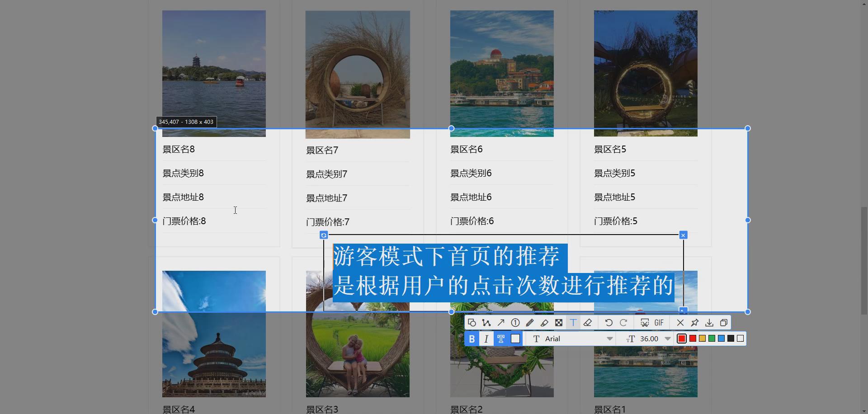The image size is (868, 414).
Task: Select the highlighter marker tool
Action: coord(544,323)
